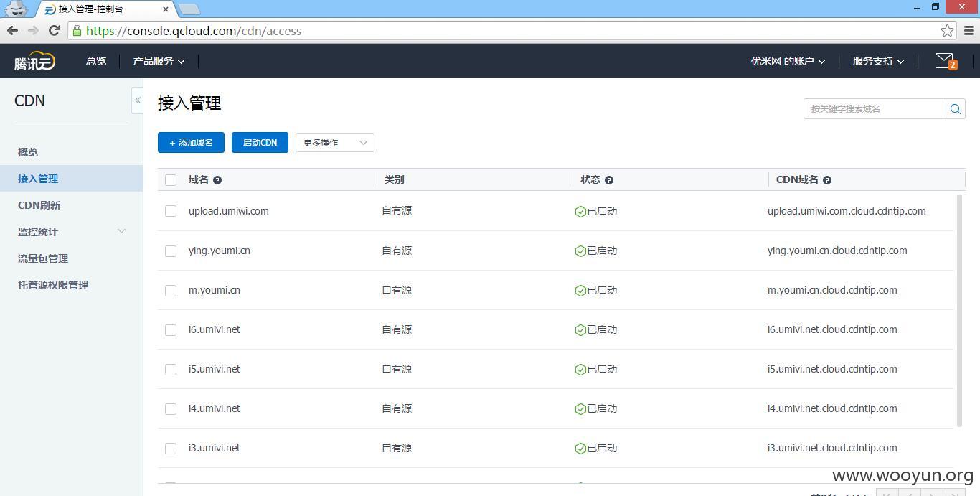The image size is (980, 496).
Task: Open the 服务支持 dropdown
Action: click(x=878, y=61)
